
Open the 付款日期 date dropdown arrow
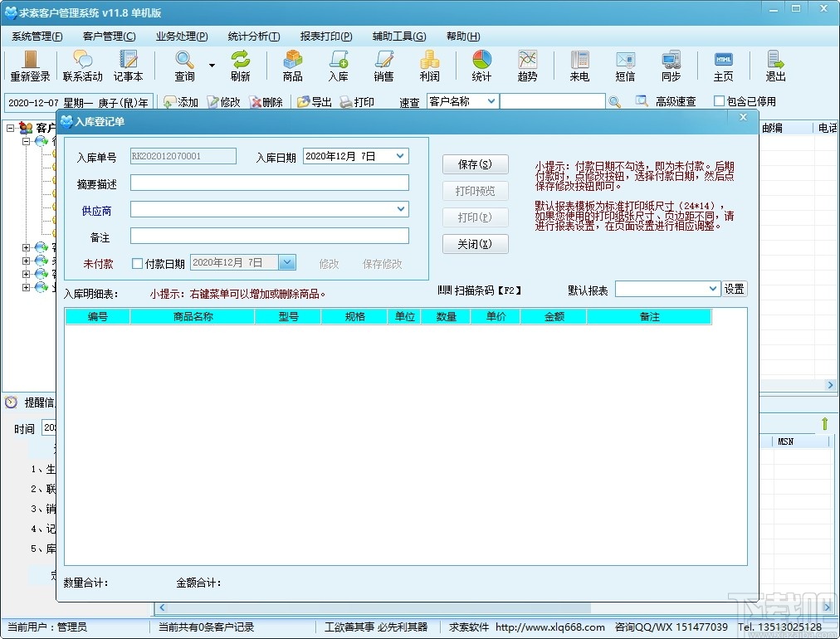[x=287, y=262]
